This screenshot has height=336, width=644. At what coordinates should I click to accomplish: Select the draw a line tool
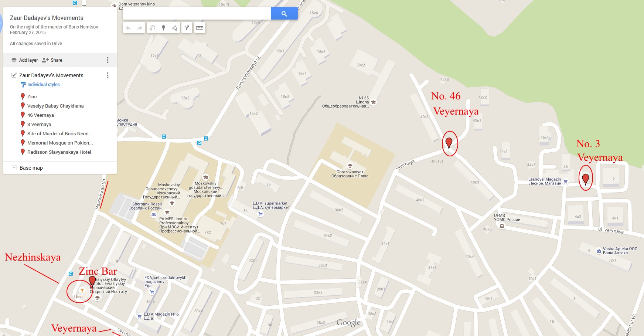pos(174,28)
